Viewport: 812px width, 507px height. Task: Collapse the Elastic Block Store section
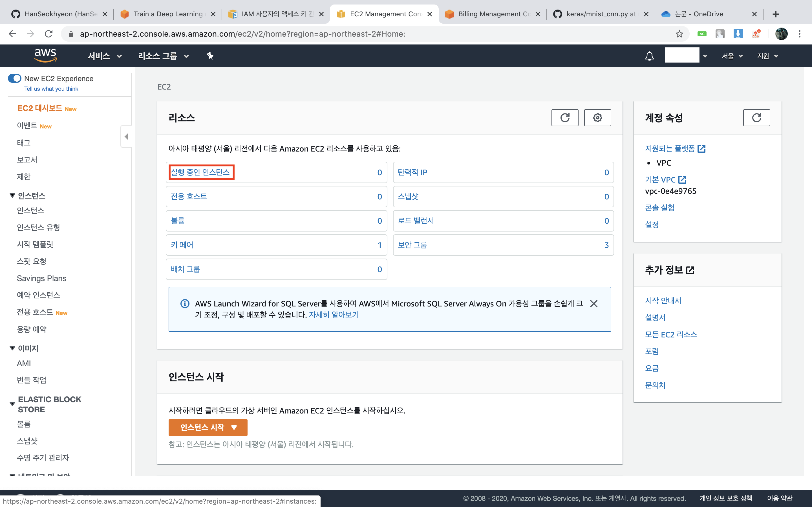coord(12,404)
